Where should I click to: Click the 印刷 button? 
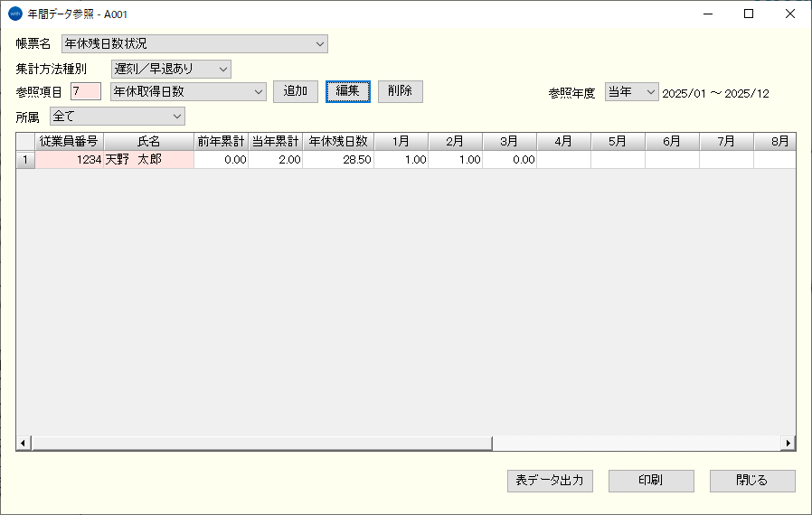[x=651, y=481]
